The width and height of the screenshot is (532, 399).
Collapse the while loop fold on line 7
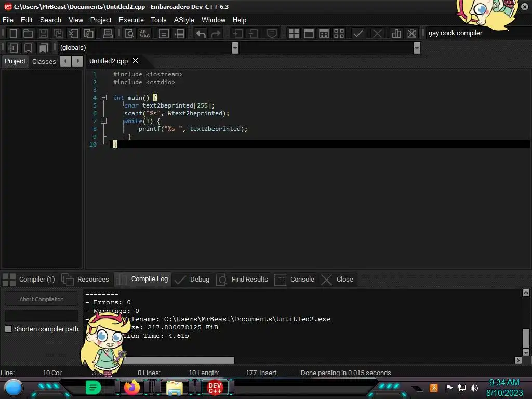point(104,121)
